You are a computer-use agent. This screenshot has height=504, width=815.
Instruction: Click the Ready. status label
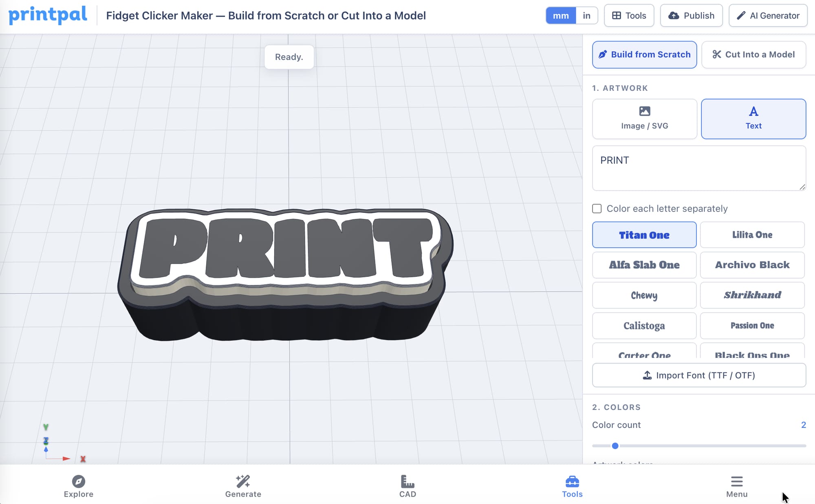tap(289, 57)
